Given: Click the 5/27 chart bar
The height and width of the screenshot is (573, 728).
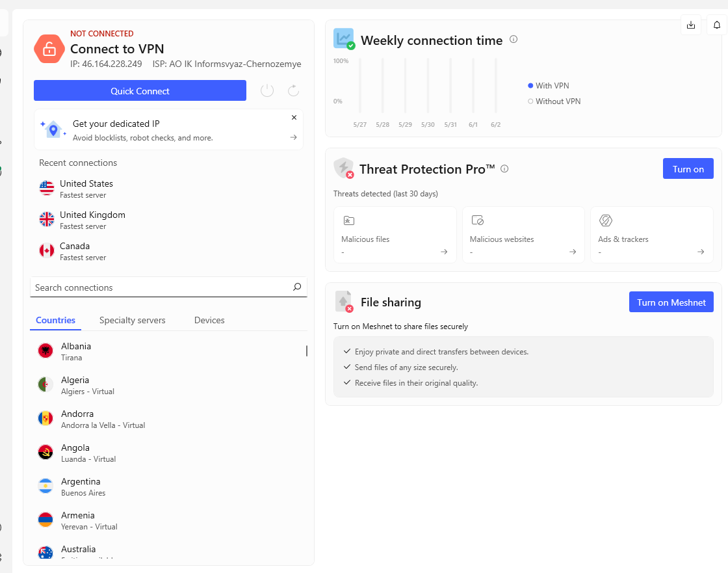Looking at the screenshot, I should 360,85.
